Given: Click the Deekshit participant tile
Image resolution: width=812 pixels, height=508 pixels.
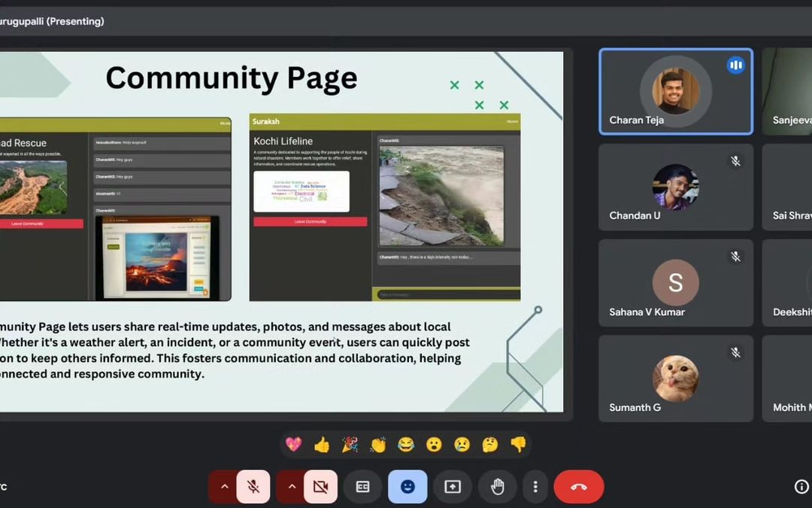Looking at the screenshot, I should click(787, 283).
